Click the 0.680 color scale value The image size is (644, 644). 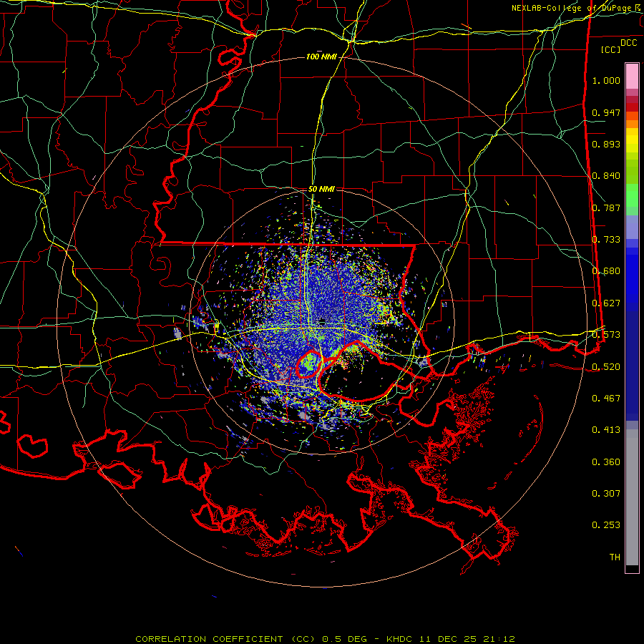606,271
